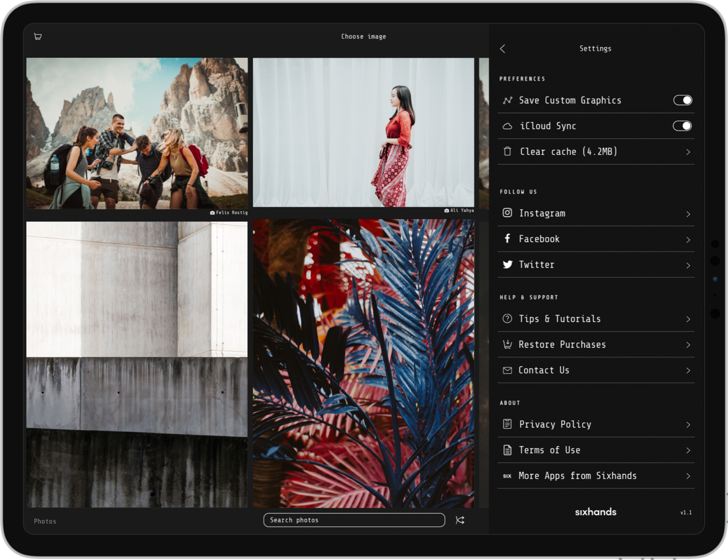Select Clear cache (4.2MB) option
The width and height of the screenshot is (728, 560).
pos(596,152)
